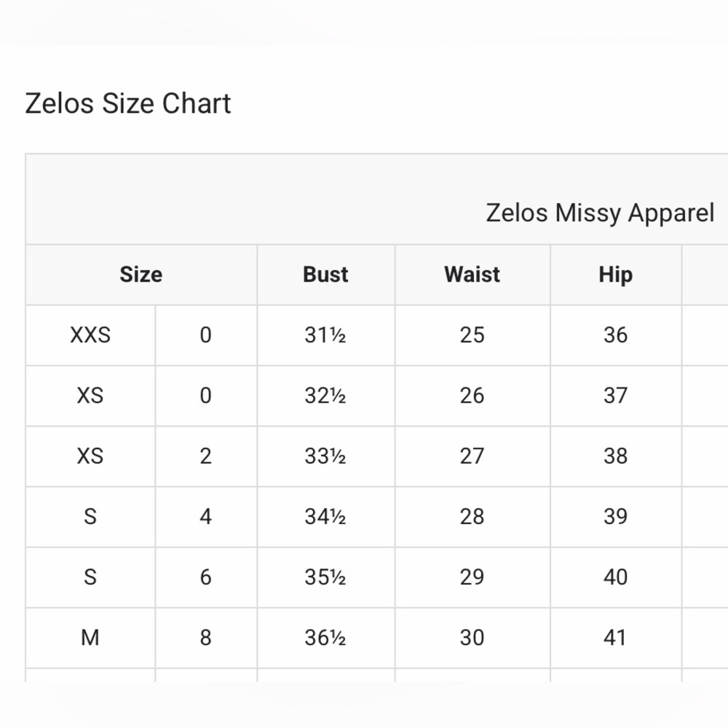
Task: Click the Hip column header
Action: click(x=616, y=274)
